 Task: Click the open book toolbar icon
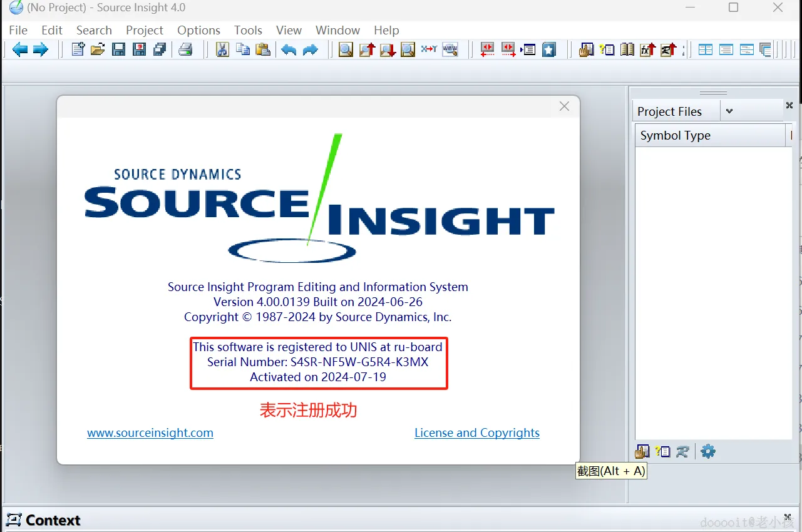627,49
